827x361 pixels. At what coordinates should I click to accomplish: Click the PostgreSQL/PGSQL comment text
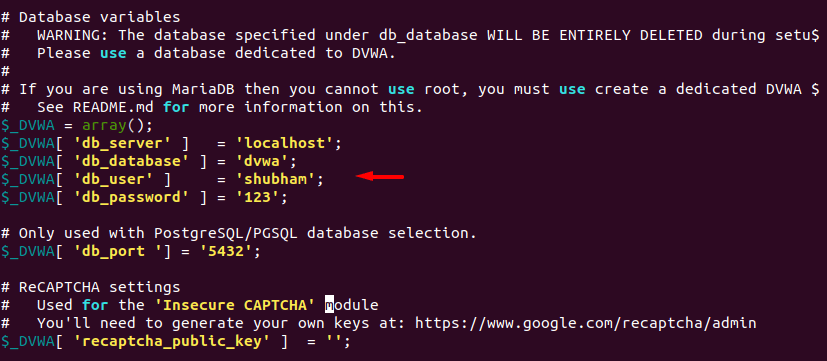tap(226, 233)
